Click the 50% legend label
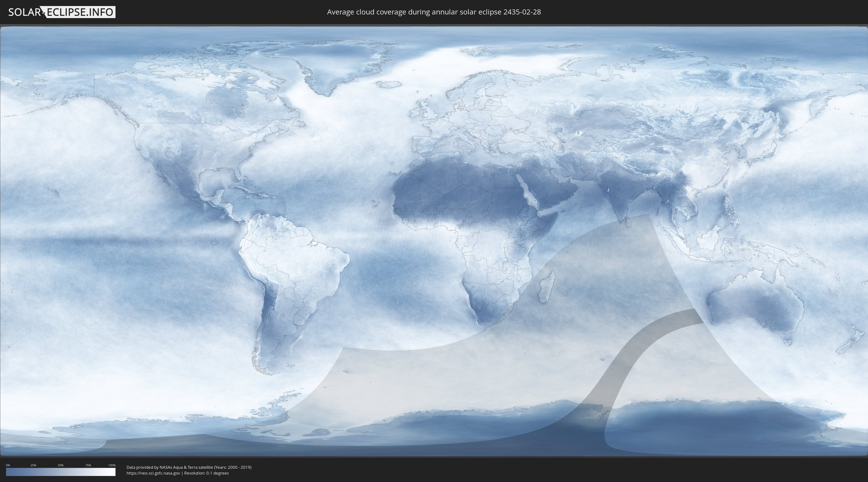The height and width of the screenshot is (482, 868). (61, 465)
